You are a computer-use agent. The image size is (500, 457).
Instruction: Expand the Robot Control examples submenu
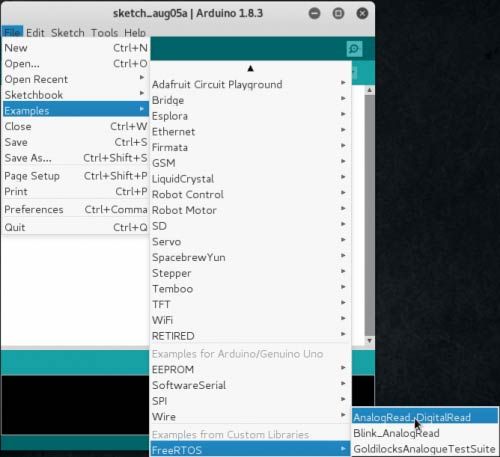(250, 194)
